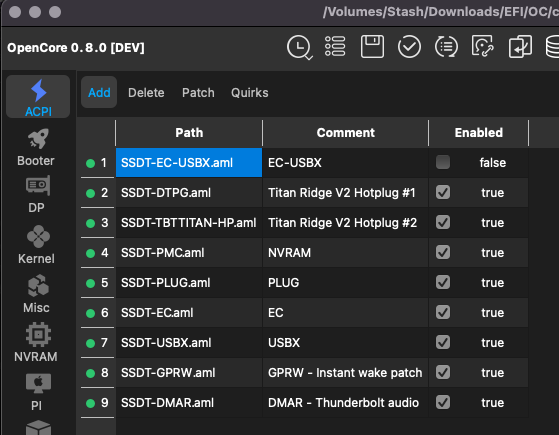The height and width of the screenshot is (435, 559).
Task: Select the SSDT-PLUG.aml path cell
Action: tap(189, 282)
